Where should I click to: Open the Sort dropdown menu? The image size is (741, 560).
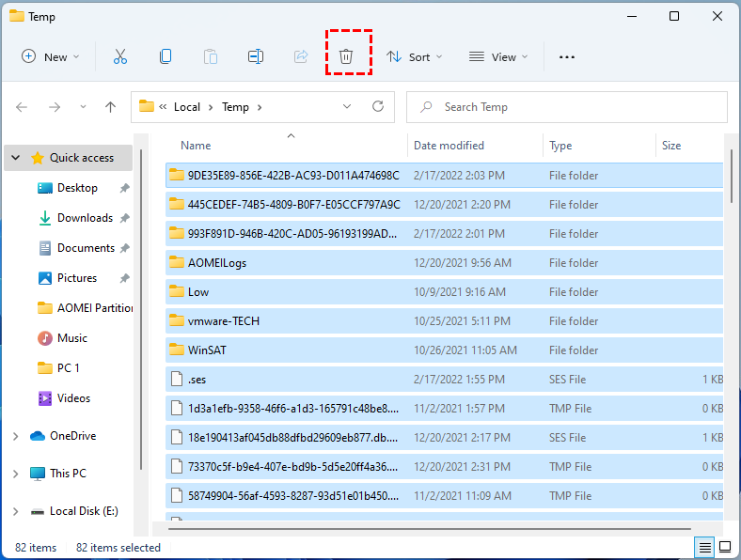[414, 56]
